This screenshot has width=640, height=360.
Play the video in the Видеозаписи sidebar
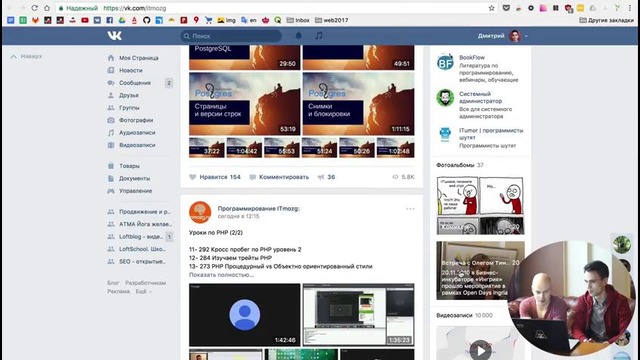480,350
